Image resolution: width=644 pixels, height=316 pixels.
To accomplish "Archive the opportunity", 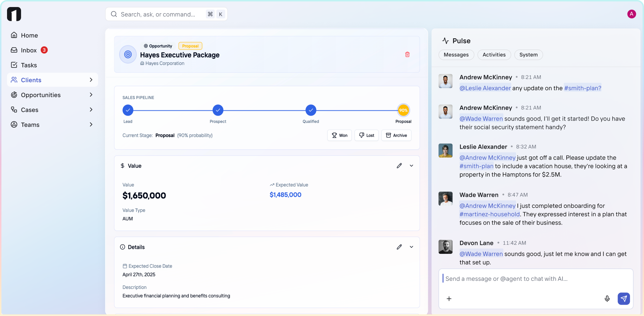I will 397,135.
